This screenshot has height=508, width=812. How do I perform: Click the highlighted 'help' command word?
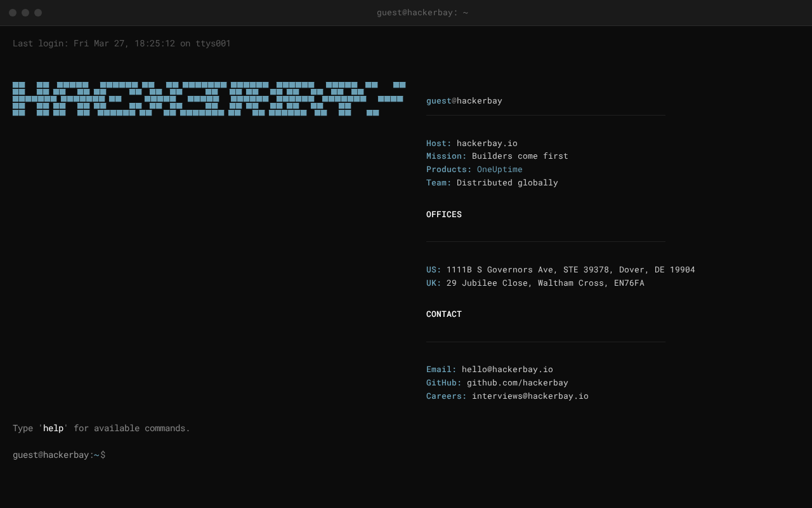point(53,429)
